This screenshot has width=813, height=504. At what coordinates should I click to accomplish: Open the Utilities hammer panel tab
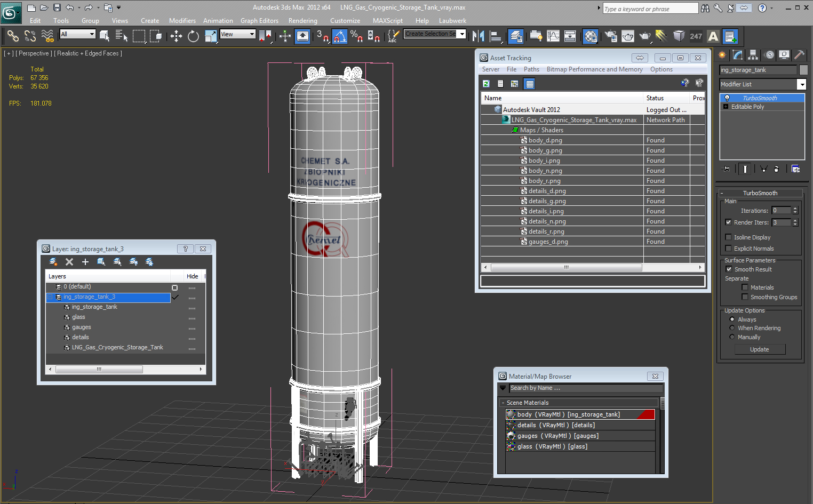(x=799, y=54)
